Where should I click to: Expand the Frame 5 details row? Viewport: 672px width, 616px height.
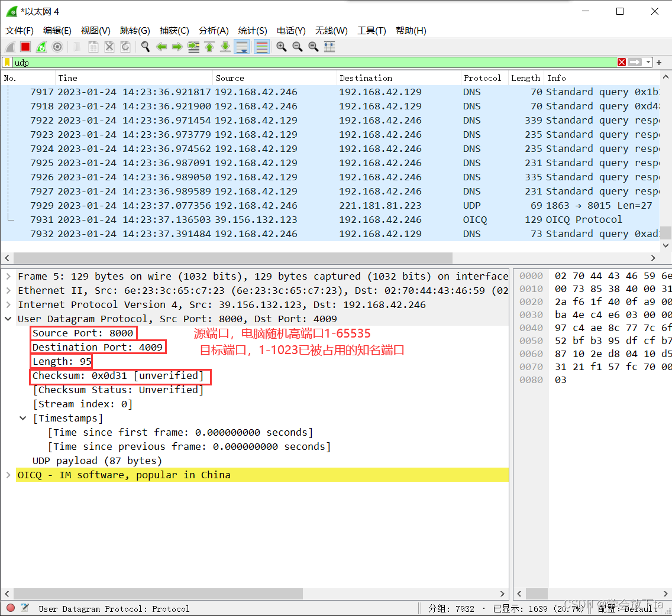click(8, 276)
